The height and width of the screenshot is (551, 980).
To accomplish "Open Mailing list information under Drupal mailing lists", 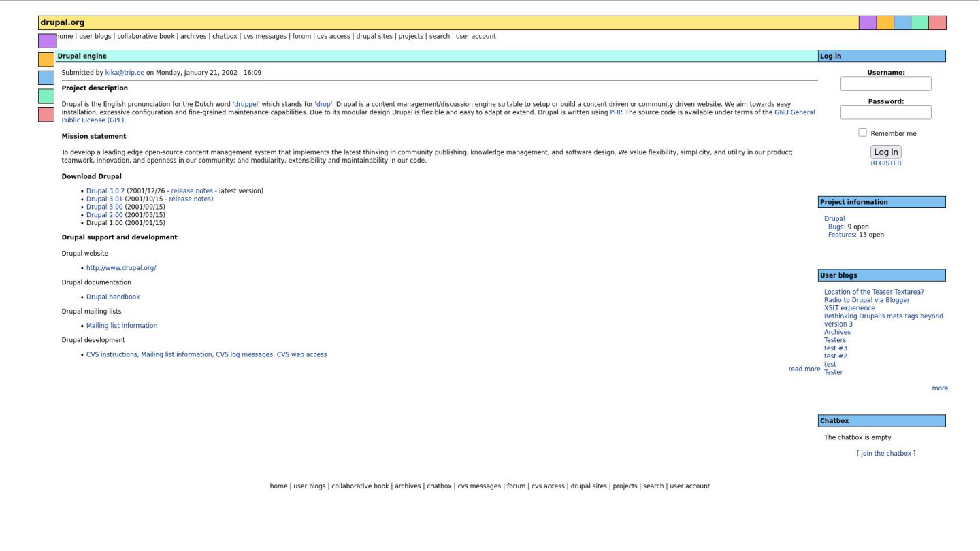I will point(122,326).
